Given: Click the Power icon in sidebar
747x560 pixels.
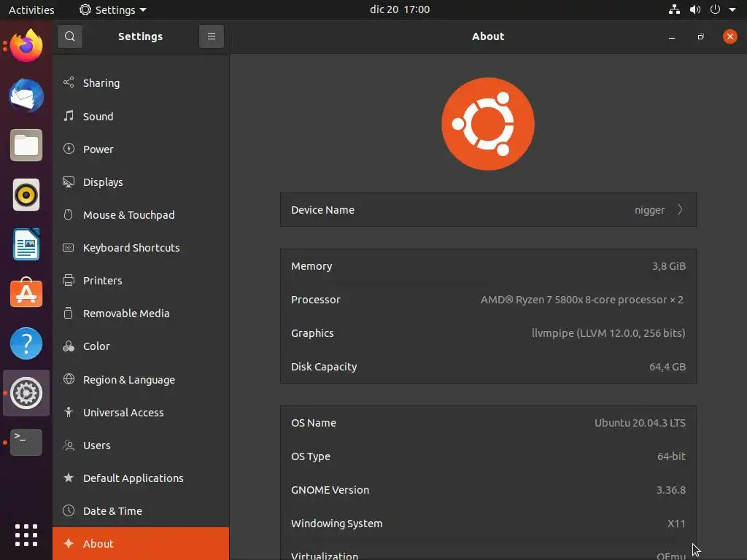Looking at the screenshot, I should 69,149.
